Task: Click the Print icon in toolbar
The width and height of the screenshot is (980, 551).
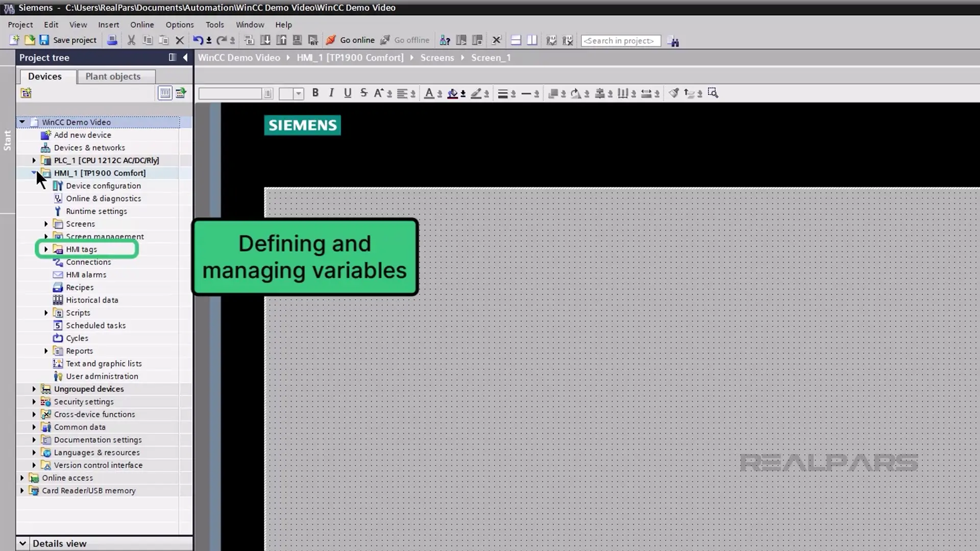Action: (112, 40)
